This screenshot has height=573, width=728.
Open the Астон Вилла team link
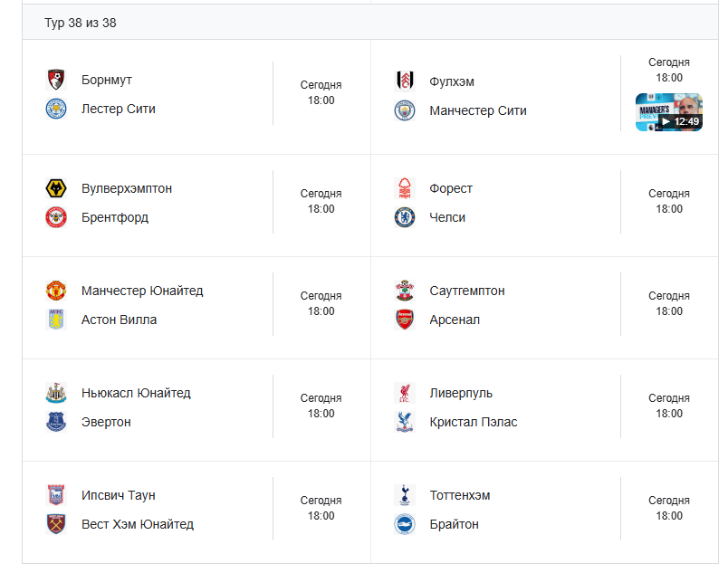click(x=119, y=320)
